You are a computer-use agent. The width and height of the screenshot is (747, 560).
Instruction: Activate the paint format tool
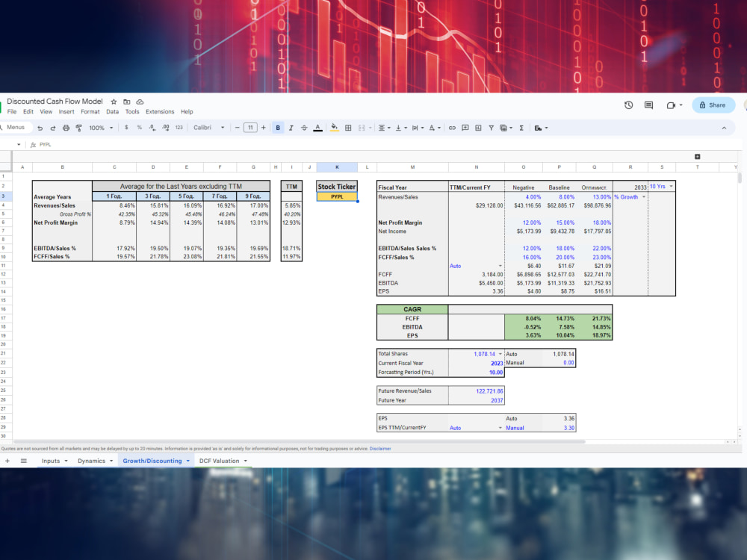pos(78,128)
